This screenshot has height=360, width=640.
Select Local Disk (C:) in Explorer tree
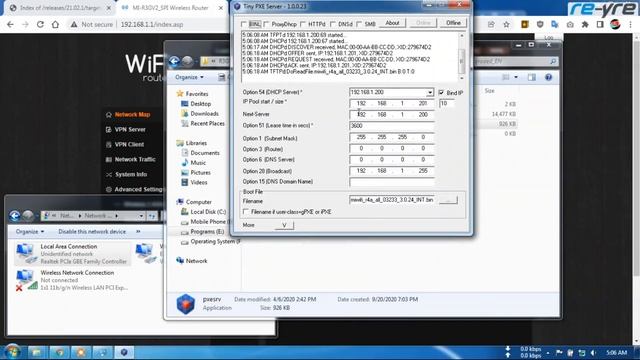click(x=208, y=212)
